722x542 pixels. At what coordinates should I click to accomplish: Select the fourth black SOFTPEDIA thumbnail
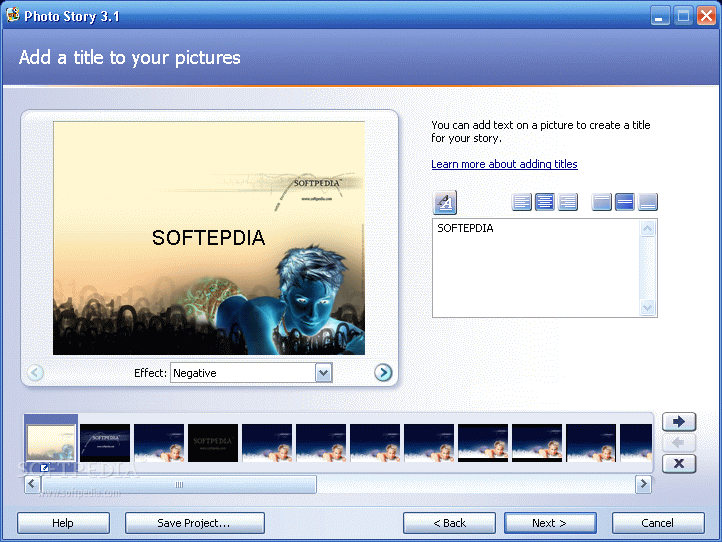click(213, 443)
